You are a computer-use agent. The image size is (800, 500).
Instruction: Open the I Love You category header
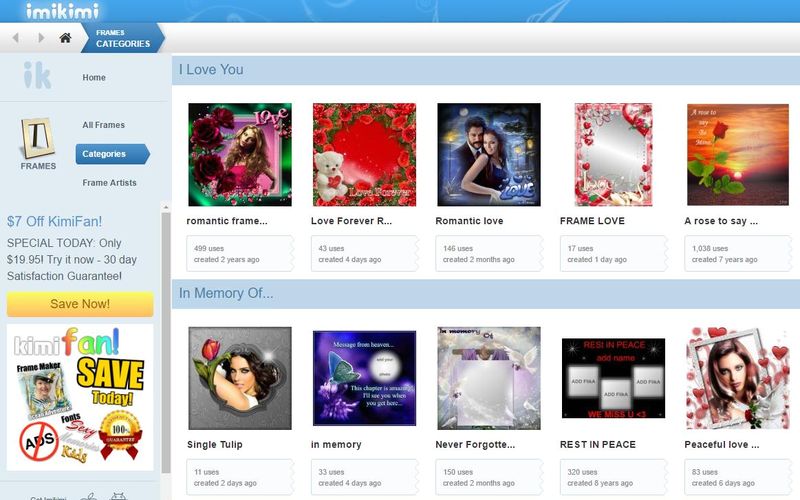pyautogui.click(x=211, y=70)
